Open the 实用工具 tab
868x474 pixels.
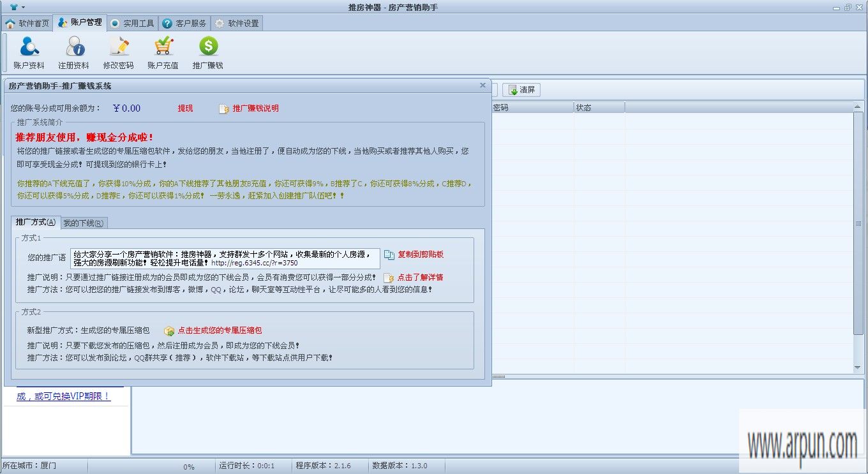click(132, 22)
